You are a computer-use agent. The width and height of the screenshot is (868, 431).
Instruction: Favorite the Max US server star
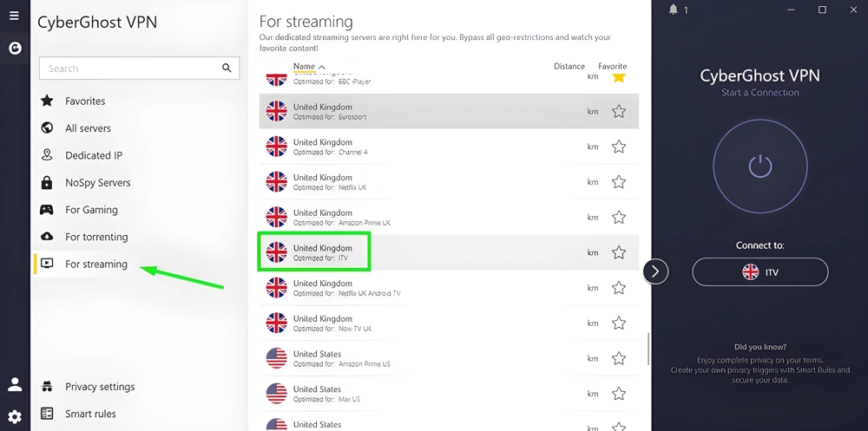pyautogui.click(x=619, y=394)
